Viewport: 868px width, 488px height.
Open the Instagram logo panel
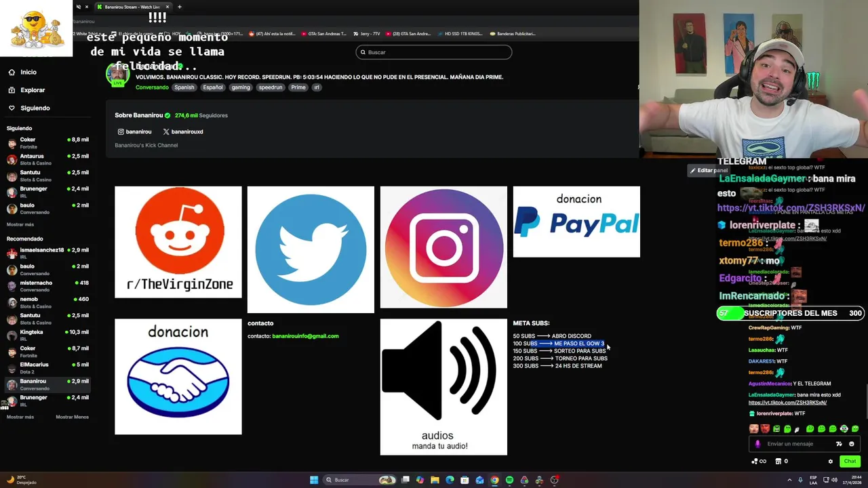(443, 247)
